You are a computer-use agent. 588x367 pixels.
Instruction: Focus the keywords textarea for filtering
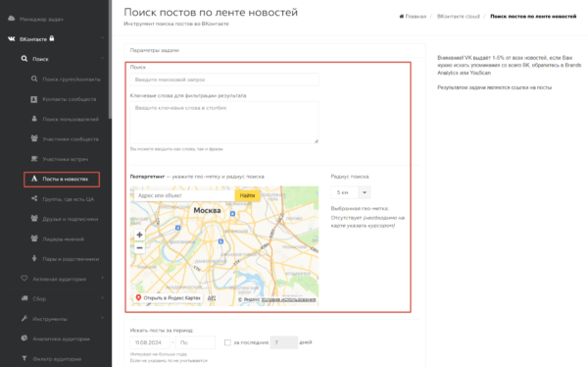[x=224, y=122]
